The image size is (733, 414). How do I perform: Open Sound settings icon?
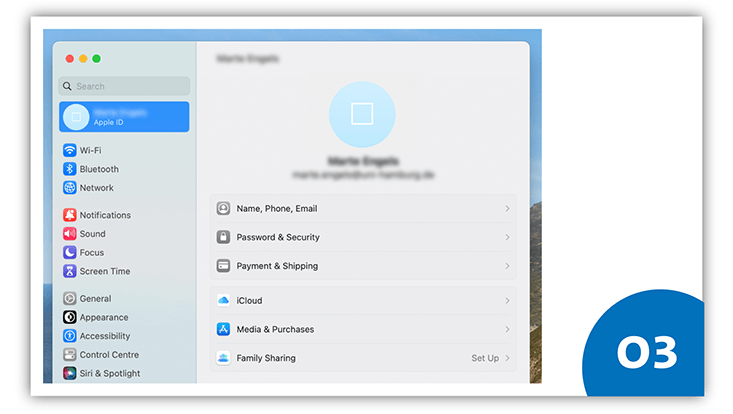(x=70, y=234)
